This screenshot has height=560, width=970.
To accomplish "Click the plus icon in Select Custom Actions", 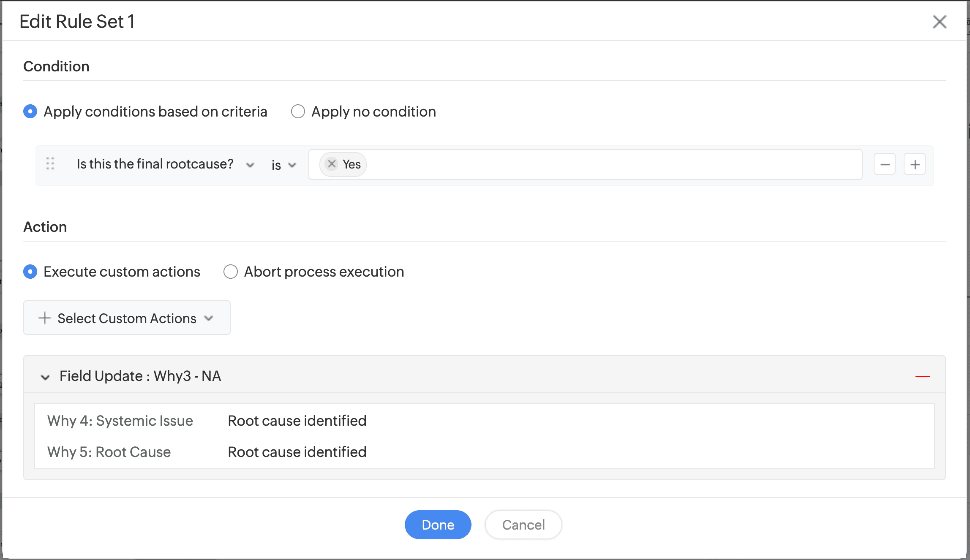I will coord(44,318).
